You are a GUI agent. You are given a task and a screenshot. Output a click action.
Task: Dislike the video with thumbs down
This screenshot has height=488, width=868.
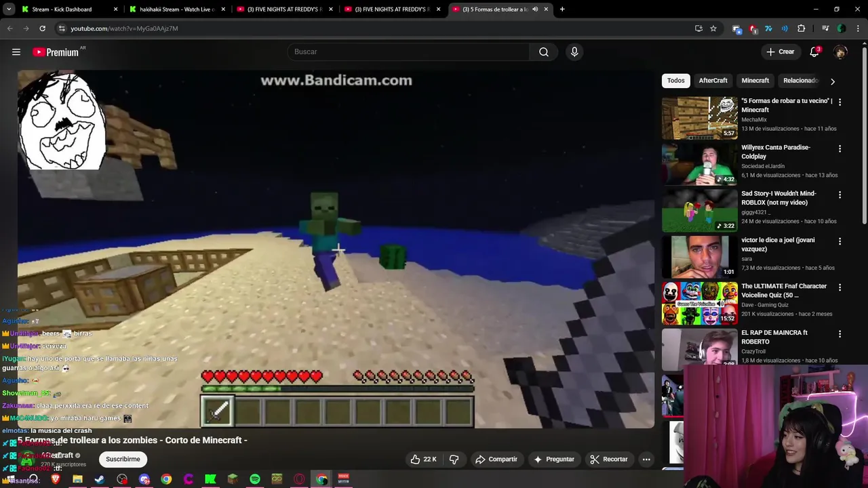click(454, 459)
